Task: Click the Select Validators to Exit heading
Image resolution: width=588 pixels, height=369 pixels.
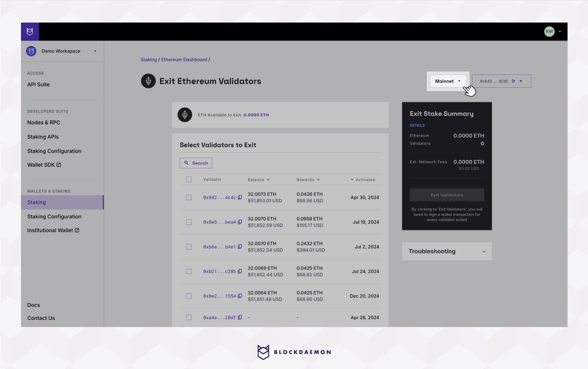Action: (x=218, y=145)
